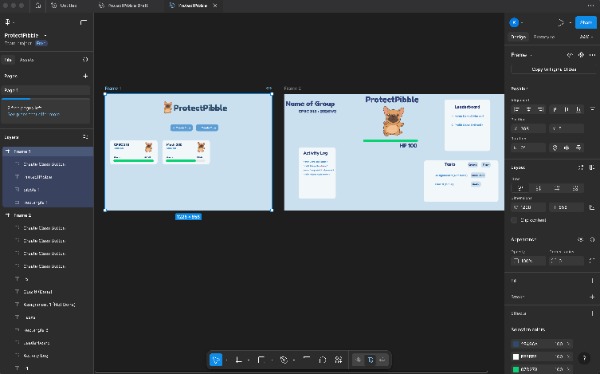Toggle individual corner radius controls
This screenshot has width=600, height=374.
click(592, 261)
